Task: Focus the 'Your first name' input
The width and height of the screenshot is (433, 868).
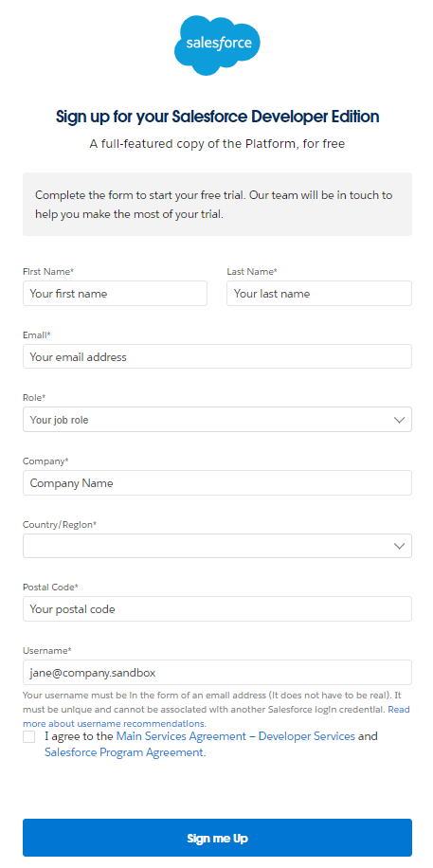Action: pos(116,294)
